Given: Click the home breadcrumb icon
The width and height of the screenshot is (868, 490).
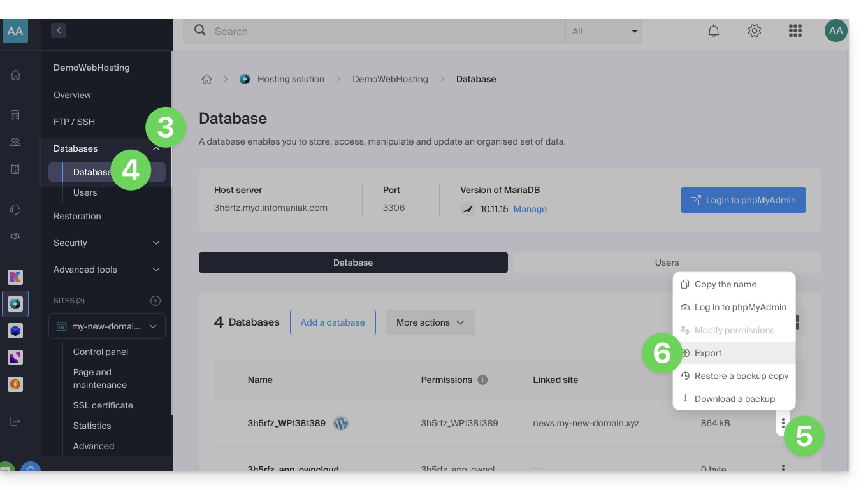Looking at the screenshot, I should tap(206, 79).
